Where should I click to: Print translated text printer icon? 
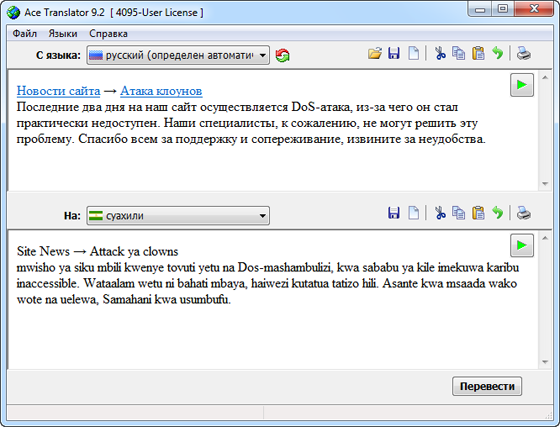(x=524, y=213)
